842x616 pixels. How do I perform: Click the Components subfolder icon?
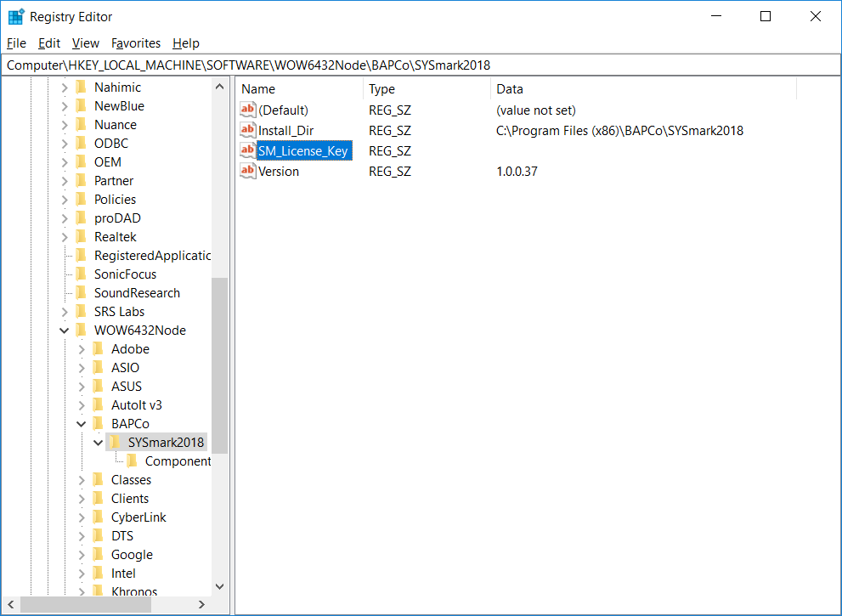tap(132, 461)
